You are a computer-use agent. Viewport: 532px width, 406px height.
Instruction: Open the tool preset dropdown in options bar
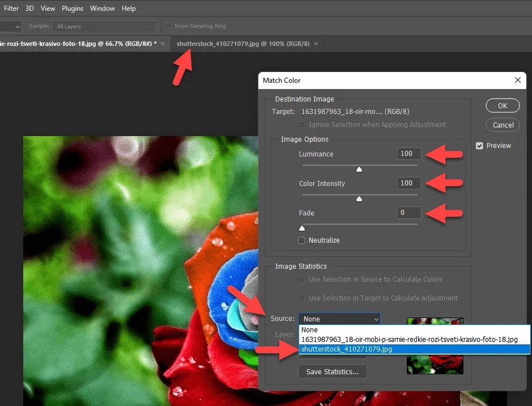coord(10,26)
